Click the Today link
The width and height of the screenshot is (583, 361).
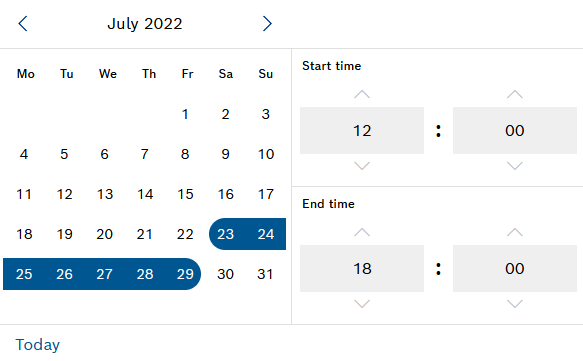(37, 345)
